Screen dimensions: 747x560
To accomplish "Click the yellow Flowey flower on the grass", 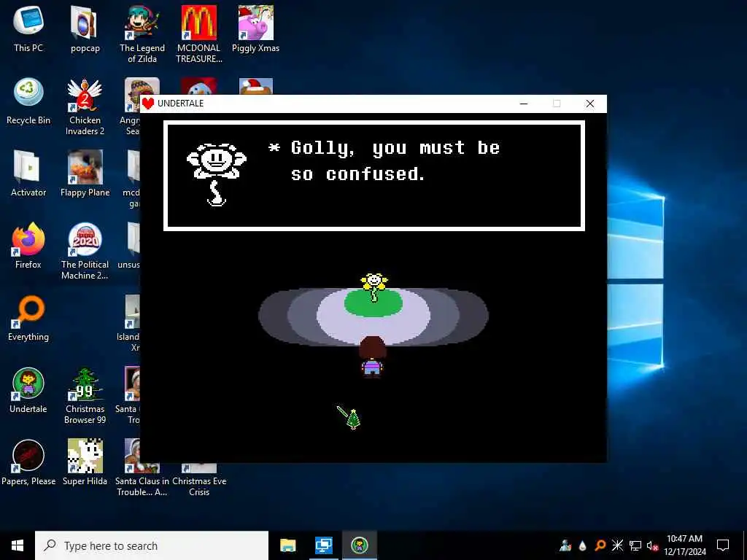I will [x=374, y=286].
